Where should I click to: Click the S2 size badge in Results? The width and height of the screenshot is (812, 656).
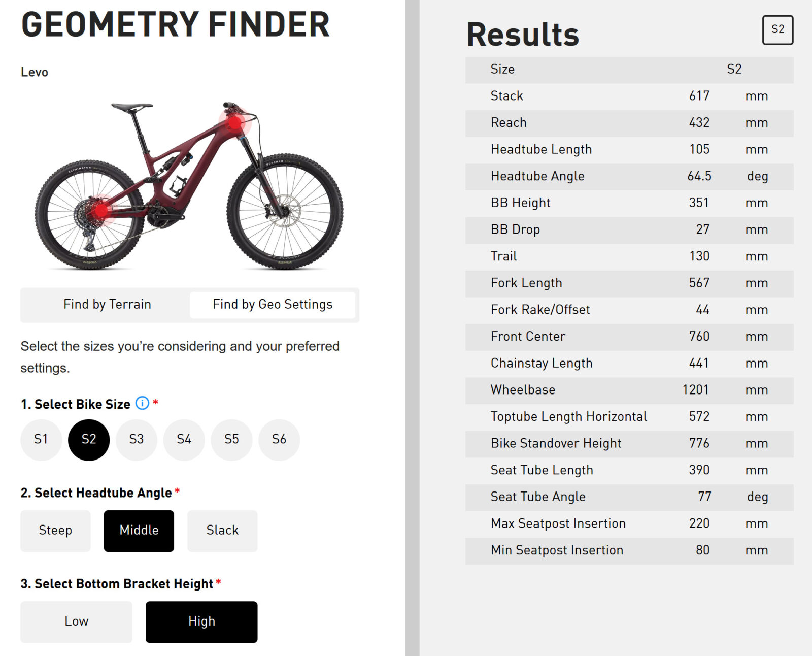click(x=777, y=30)
